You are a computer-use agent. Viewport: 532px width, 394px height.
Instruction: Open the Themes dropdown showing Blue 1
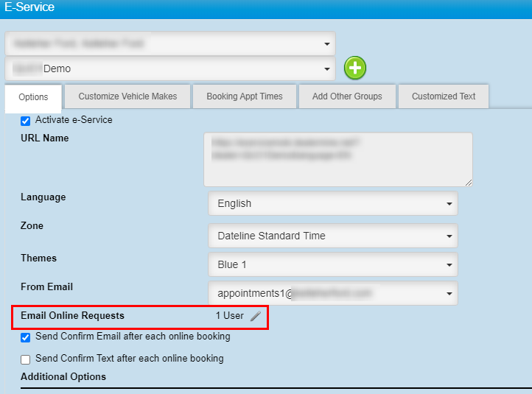[x=332, y=264]
